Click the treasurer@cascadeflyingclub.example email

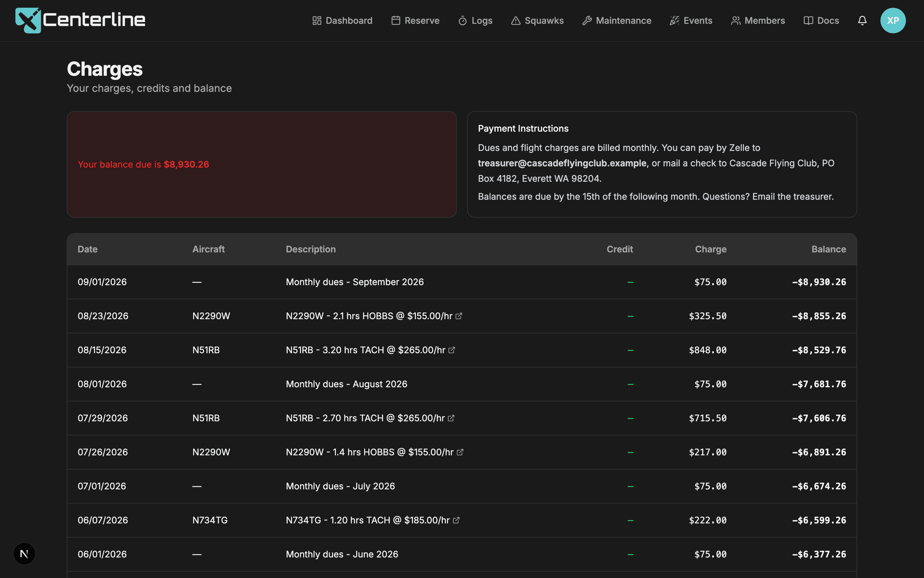point(562,163)
